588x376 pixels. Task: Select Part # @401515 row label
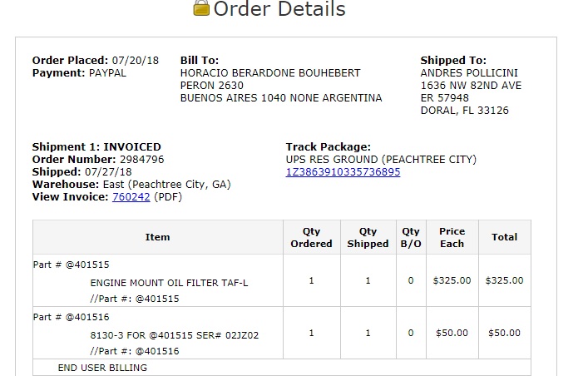71,265
